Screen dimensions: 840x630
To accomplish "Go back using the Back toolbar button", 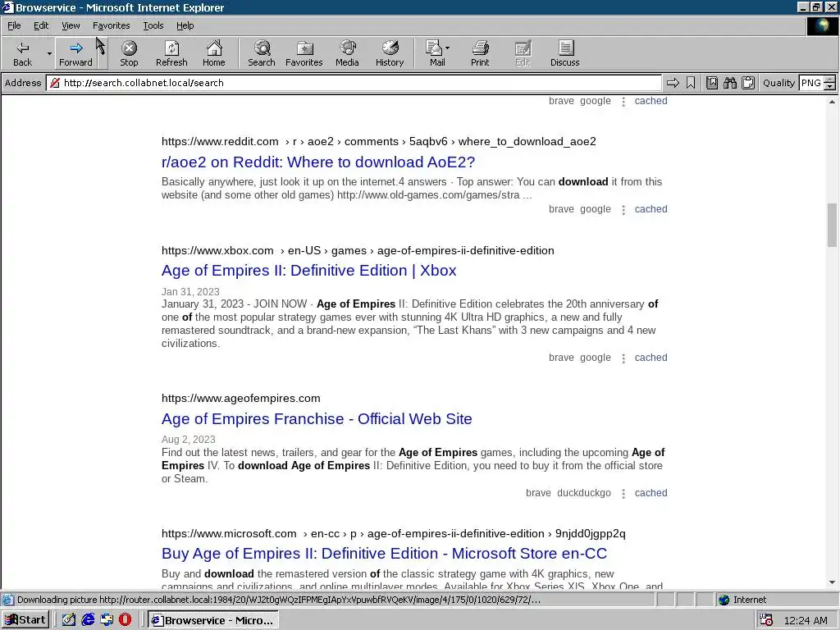I will 22,53.
